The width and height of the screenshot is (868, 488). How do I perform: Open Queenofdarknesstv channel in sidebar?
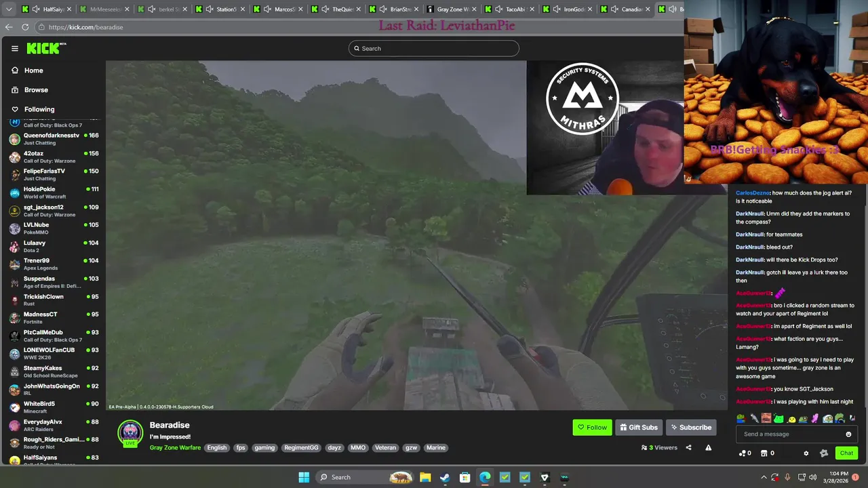click(54, 139)
